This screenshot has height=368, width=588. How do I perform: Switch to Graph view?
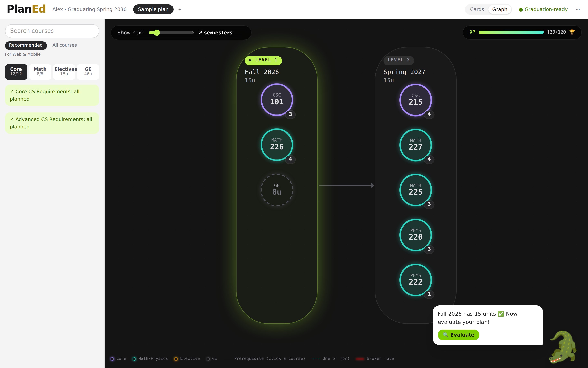click(x=500, y=9)
